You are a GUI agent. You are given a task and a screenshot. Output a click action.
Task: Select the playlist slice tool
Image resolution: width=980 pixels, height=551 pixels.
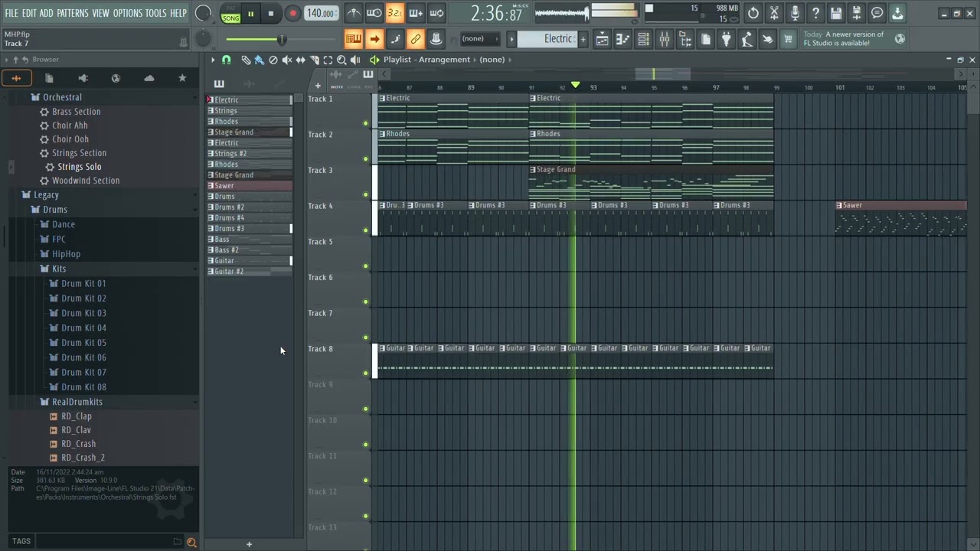pyautogui.click(x=314, y=60)
